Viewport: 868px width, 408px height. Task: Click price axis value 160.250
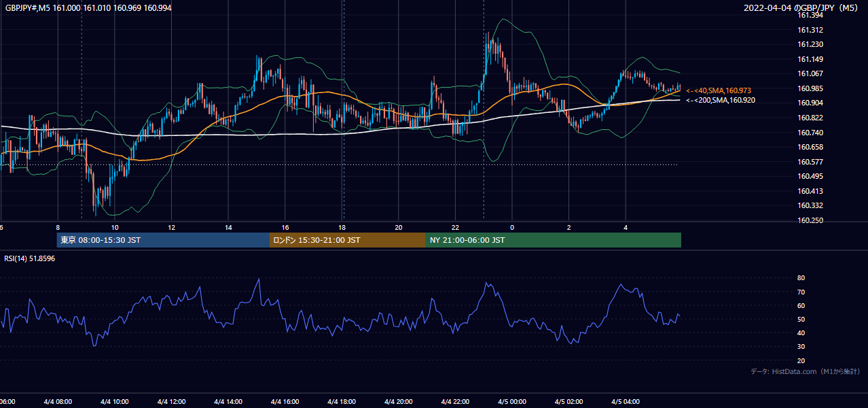810,220
